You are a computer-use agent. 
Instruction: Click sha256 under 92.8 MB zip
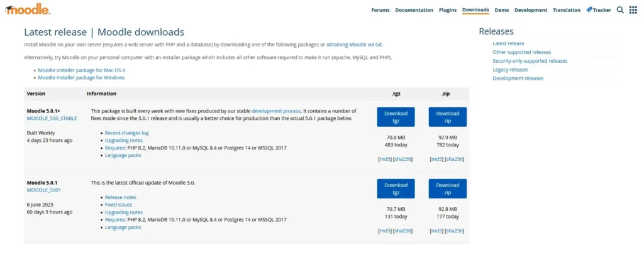[x=454, y=231]
